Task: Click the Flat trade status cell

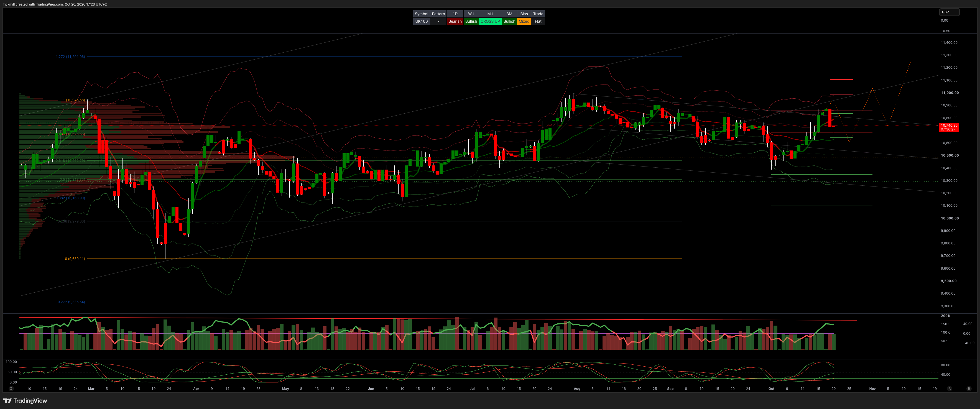Action: pyautogui.click(x=538, y=21)
